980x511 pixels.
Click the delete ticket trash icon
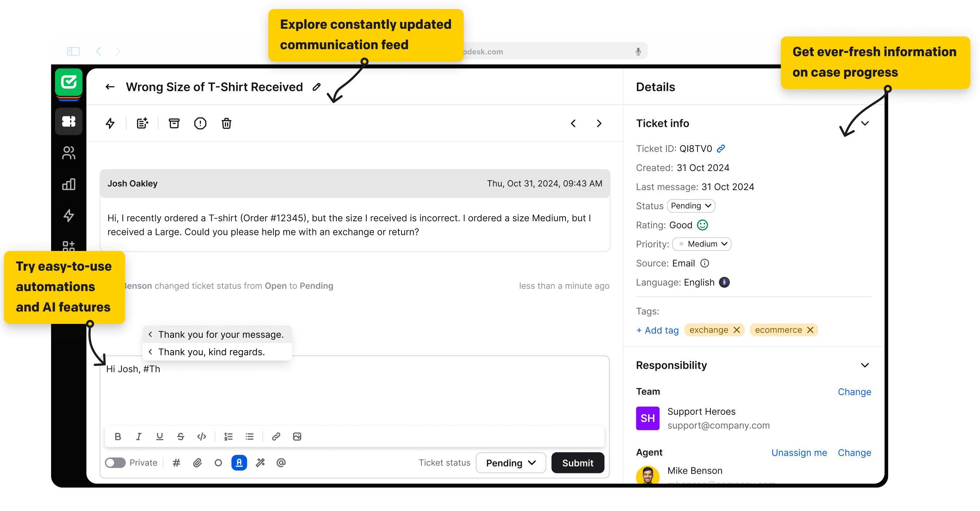click(227, 123)
